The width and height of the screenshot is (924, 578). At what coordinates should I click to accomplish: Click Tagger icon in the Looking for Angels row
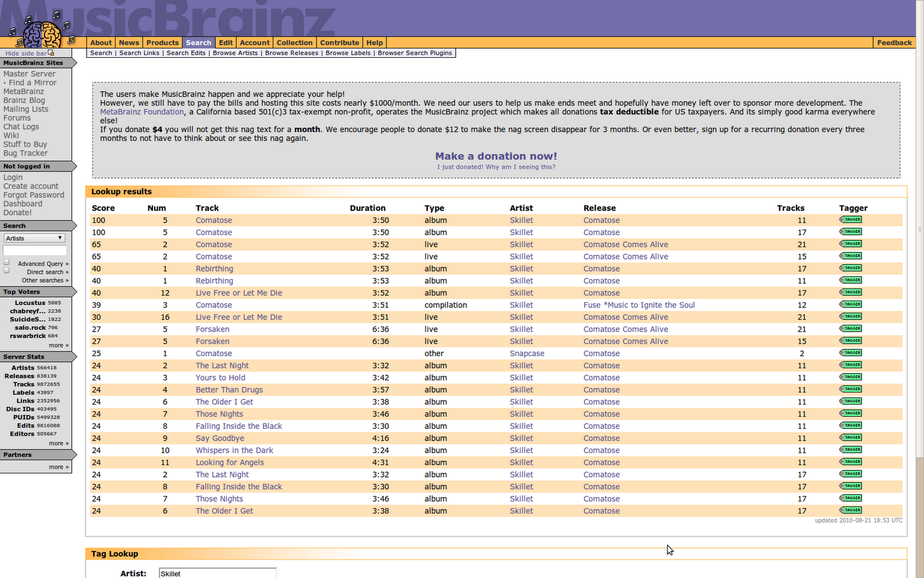pos(851,462)
